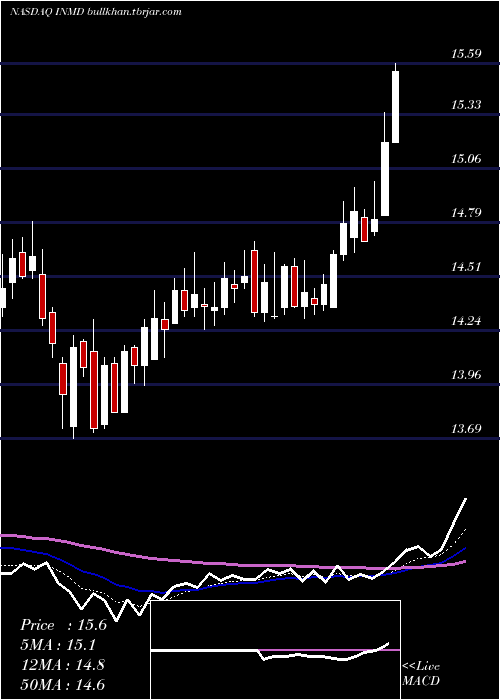This screenshot has width=500, height=700.
Task: Select the 14.51 price axis label
Action: pos(466,267)
